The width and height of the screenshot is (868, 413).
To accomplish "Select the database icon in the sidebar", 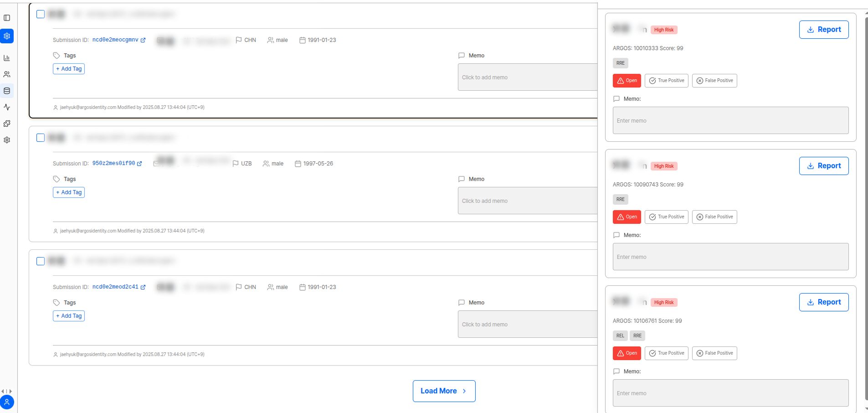I will [7, 91].
